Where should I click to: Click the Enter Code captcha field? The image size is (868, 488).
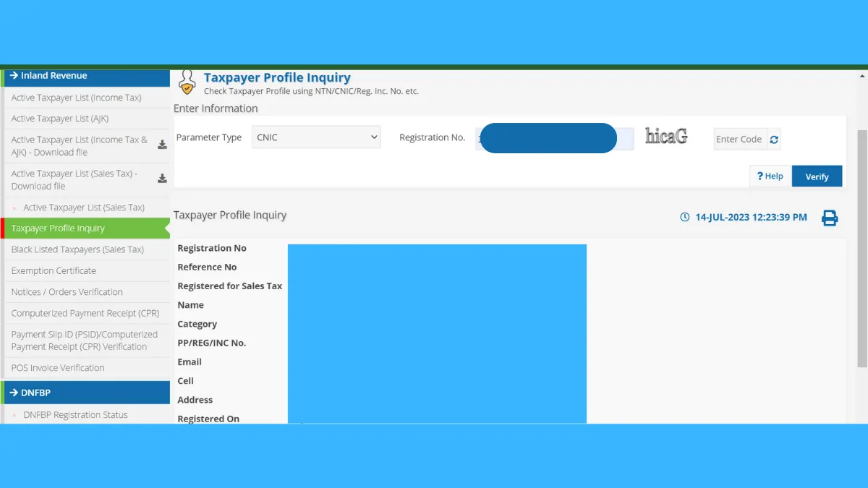(739, 140)
